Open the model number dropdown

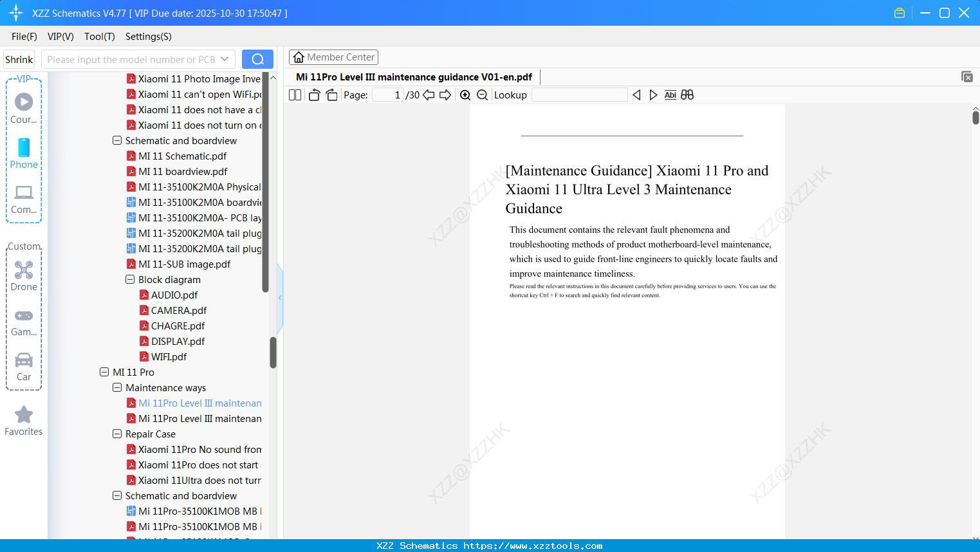[x=225, y=59]
